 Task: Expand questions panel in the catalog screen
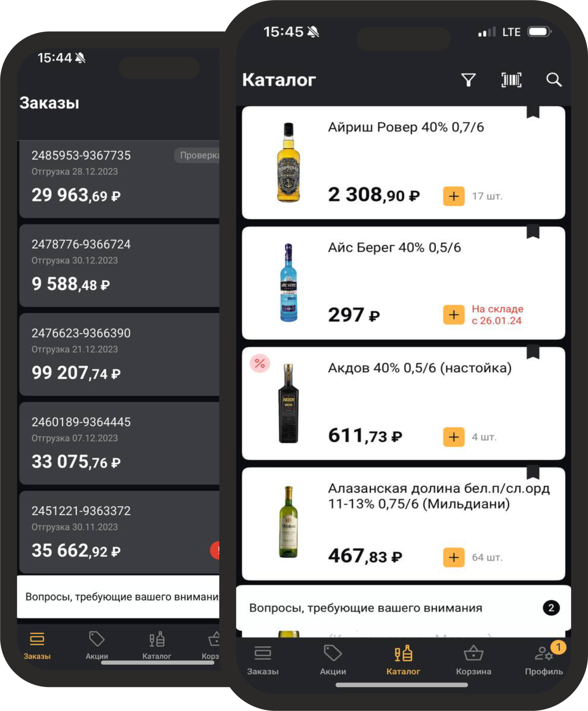[365, 608]
